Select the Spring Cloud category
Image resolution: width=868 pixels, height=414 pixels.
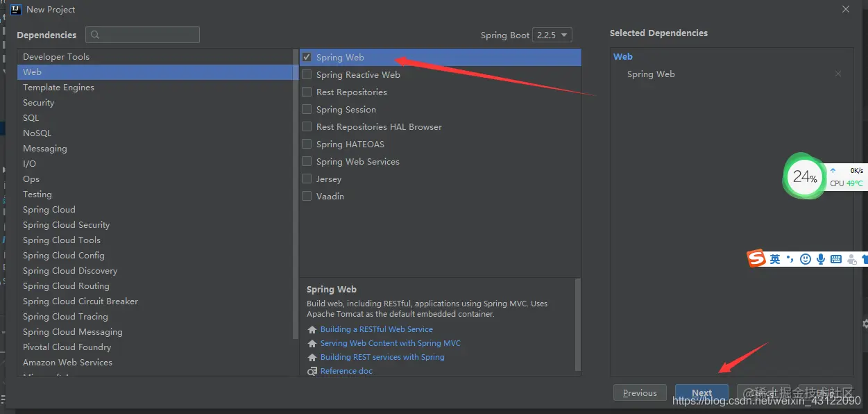coord(155,210)
